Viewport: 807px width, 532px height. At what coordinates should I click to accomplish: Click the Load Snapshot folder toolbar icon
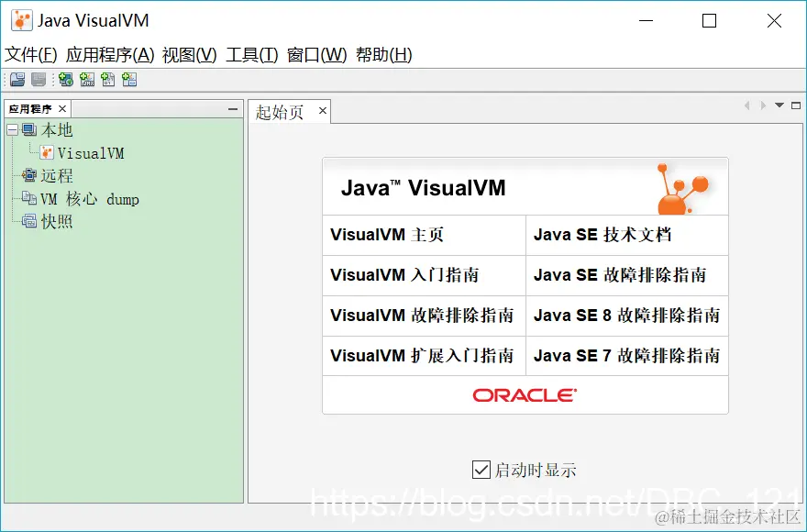(x=17, y=79)
